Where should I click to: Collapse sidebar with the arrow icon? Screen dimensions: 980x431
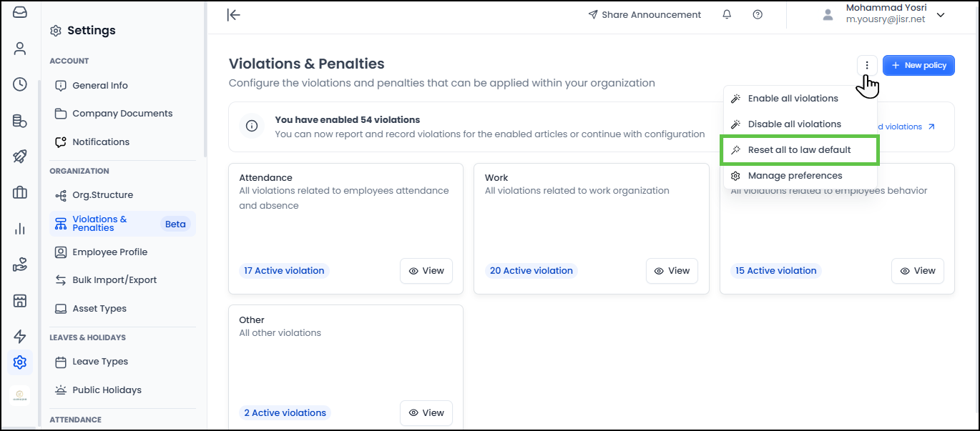point(233,15)
